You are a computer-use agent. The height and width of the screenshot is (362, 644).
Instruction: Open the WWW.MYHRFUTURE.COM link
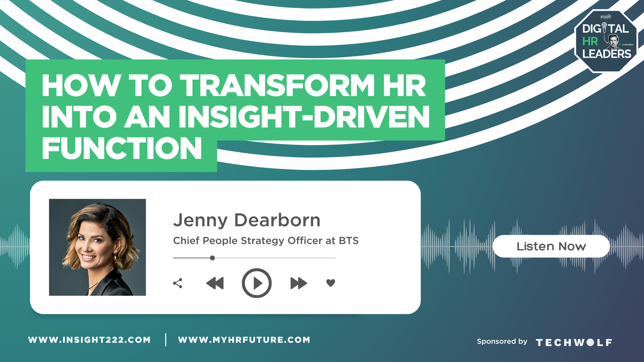click(x=244, y=340)
